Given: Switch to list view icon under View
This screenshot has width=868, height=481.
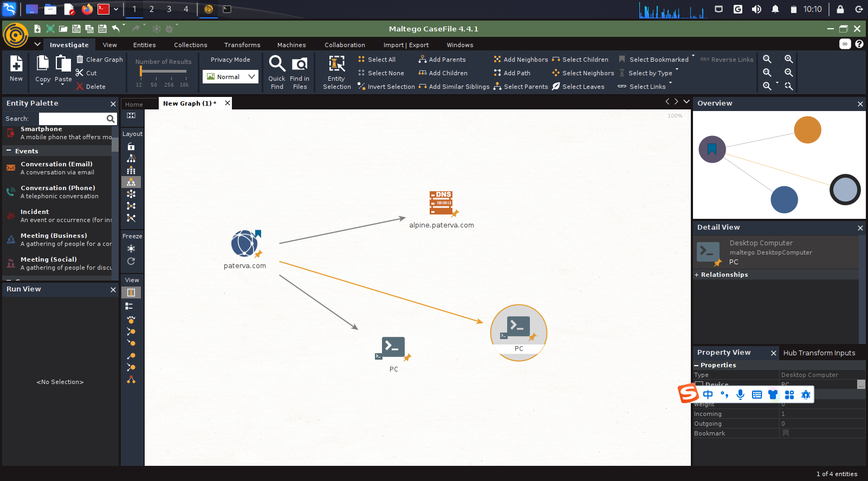Looking at the screenshot, I should 129,306.
